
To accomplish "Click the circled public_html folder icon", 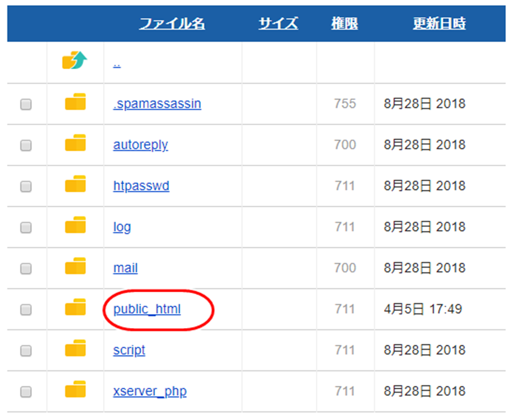I will click(74, 309).
